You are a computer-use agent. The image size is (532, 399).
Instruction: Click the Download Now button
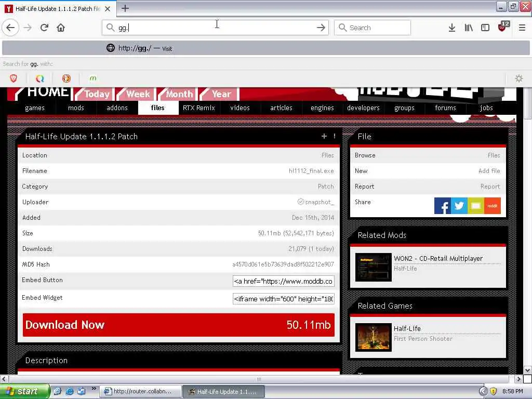pyautogui.click(x=179, y=325)
